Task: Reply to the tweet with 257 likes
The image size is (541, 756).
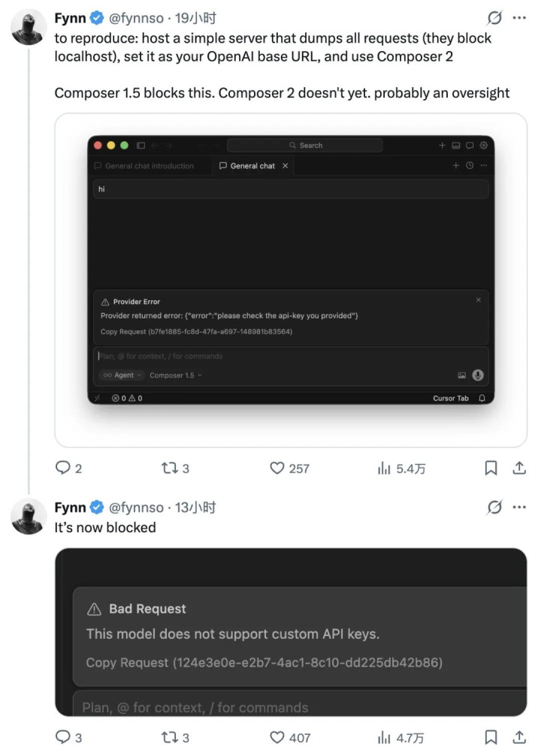Action: pos(64,468)
